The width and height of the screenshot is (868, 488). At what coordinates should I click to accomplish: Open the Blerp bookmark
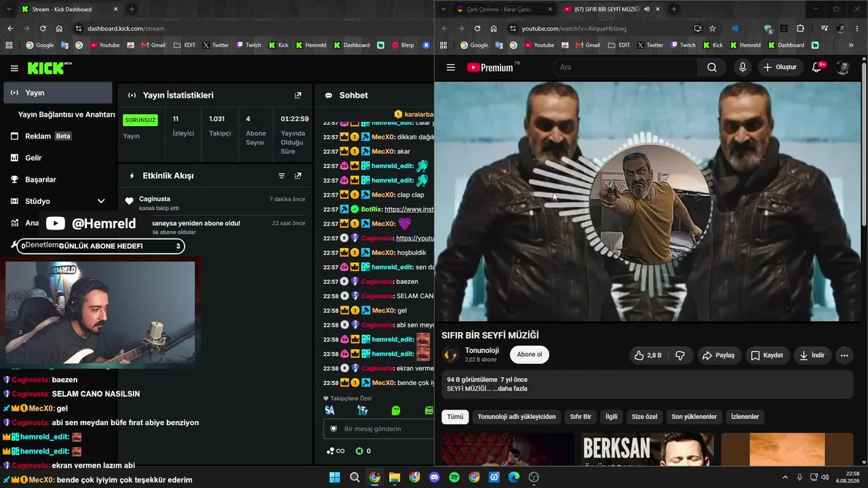tap(401, 45)
